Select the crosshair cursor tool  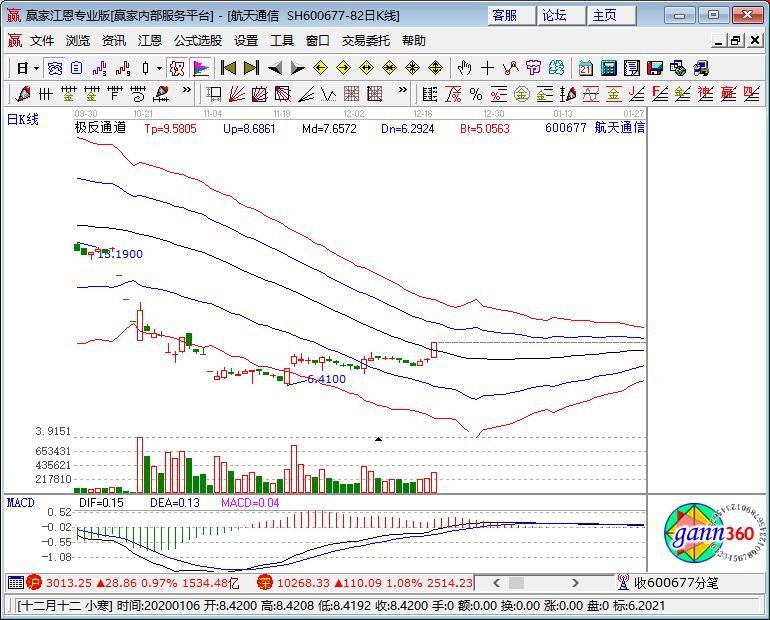pyautogui.click(x=488, y=68)
